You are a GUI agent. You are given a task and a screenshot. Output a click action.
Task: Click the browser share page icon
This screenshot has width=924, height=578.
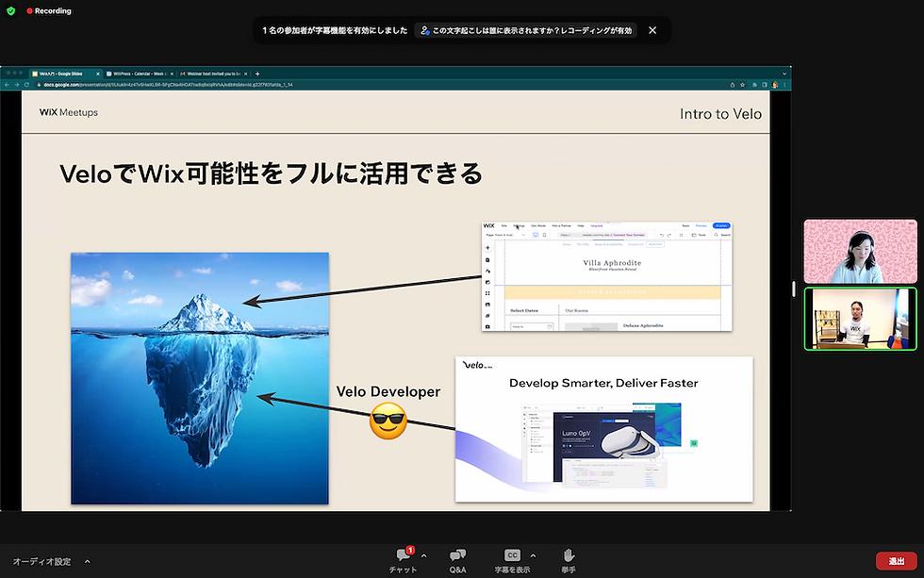pyautogui.click(x=733, y=85)
